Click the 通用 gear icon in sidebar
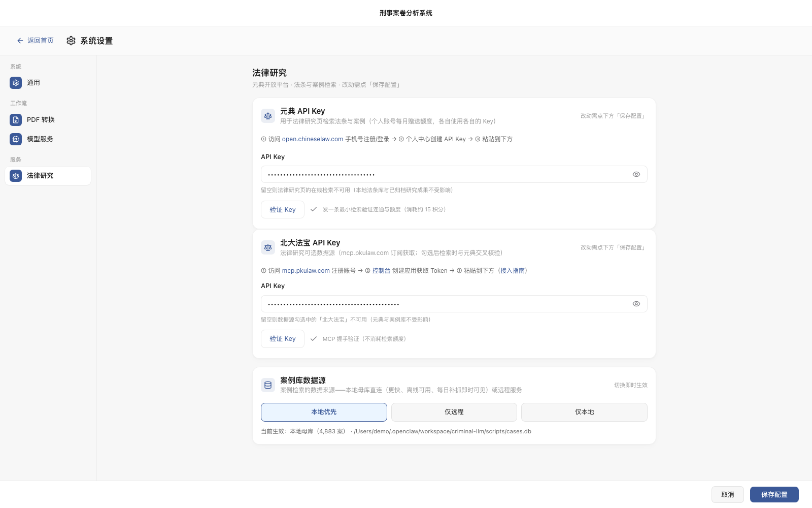This screenshot has height=508, width=812. [16, 83]
